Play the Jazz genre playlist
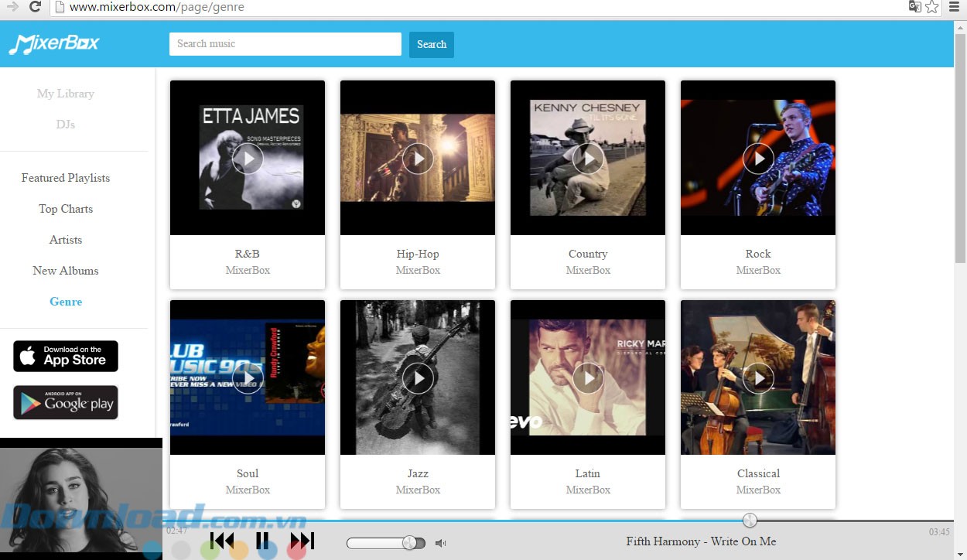The image size is (967, 560). click(418, 377)
